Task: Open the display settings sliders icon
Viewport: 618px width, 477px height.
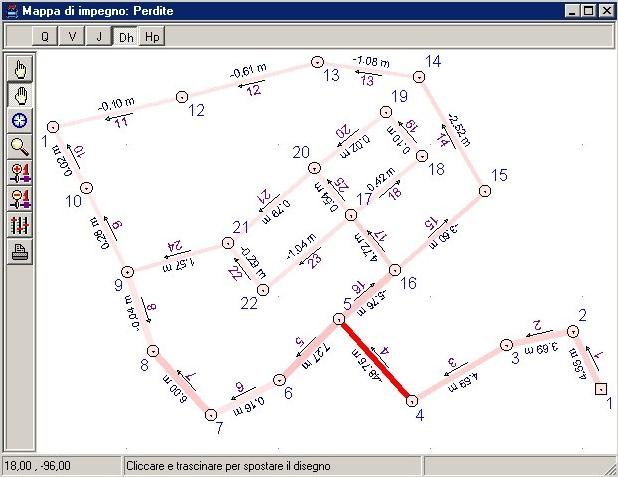Action: pos(20,224)
